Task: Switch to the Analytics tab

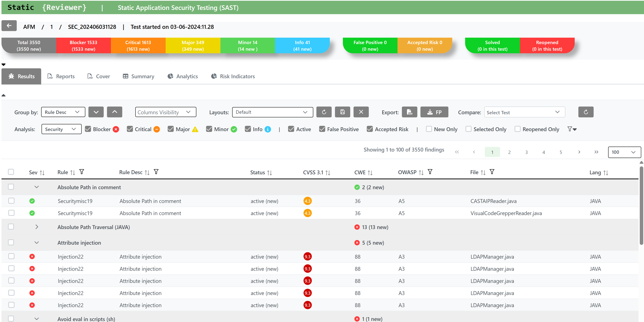Action: (x=183, y=76)
